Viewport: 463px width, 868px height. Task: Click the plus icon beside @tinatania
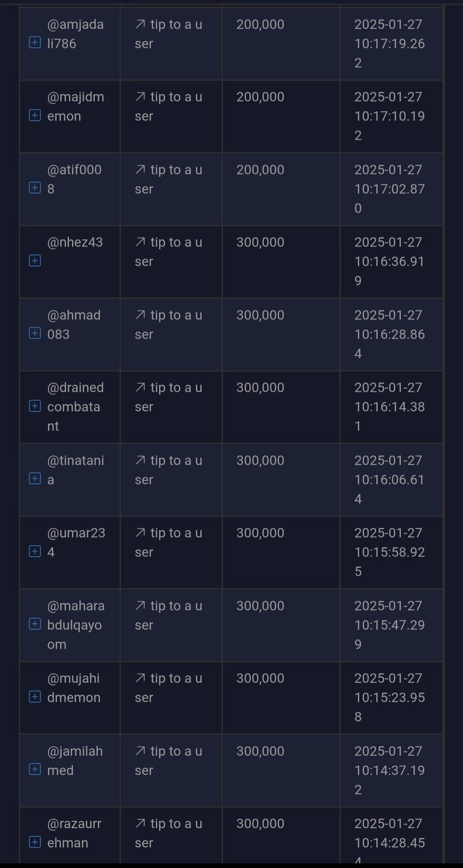click(35, 478)
